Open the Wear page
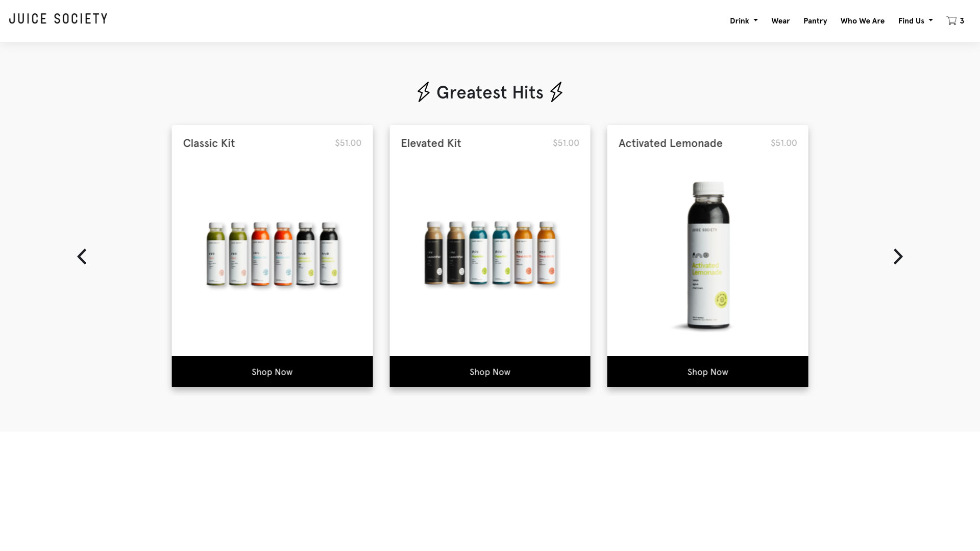Screen dimensions: 980x551 pyautogui.click(x=780, y=21)
